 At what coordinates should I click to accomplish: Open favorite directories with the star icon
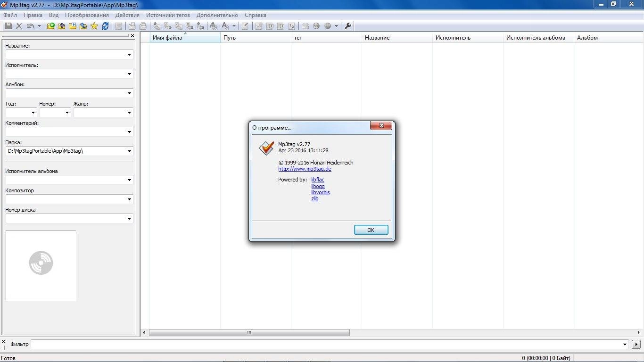pyautogui.click(x=94, y=26)
